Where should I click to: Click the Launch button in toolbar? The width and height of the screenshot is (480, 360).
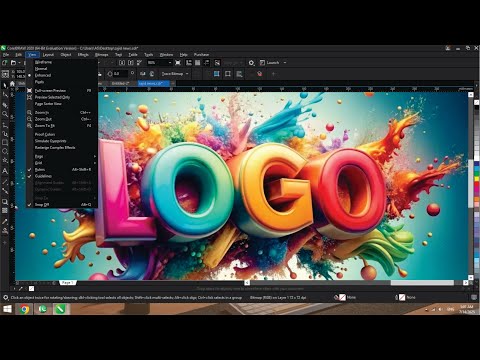coord(269,63)
